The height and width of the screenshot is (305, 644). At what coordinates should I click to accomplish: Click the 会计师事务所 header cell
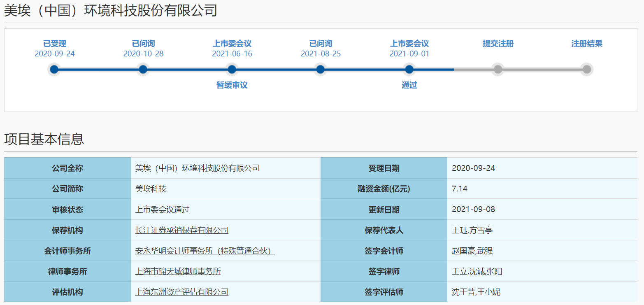[67, 251]
